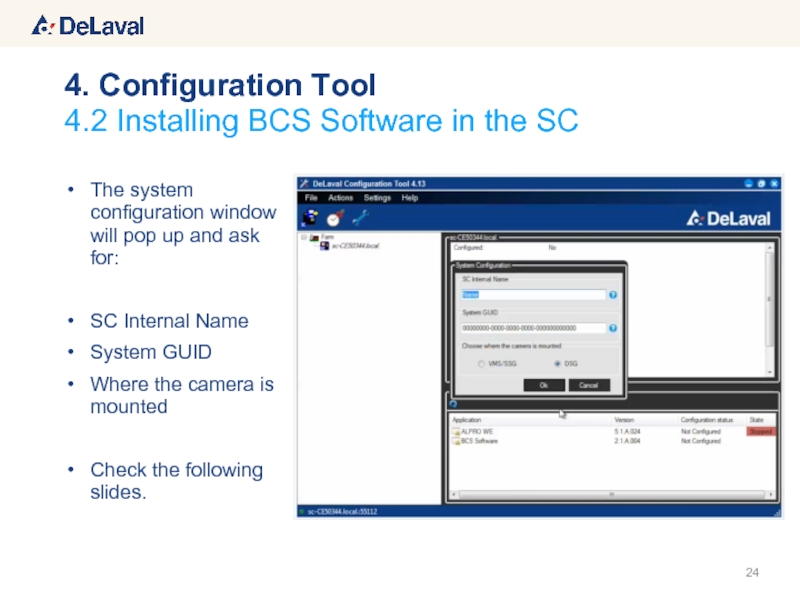Click the left arrow of horizontal scrollbar
This screenshot has width=800, height=600.
[x=454, y=494]
